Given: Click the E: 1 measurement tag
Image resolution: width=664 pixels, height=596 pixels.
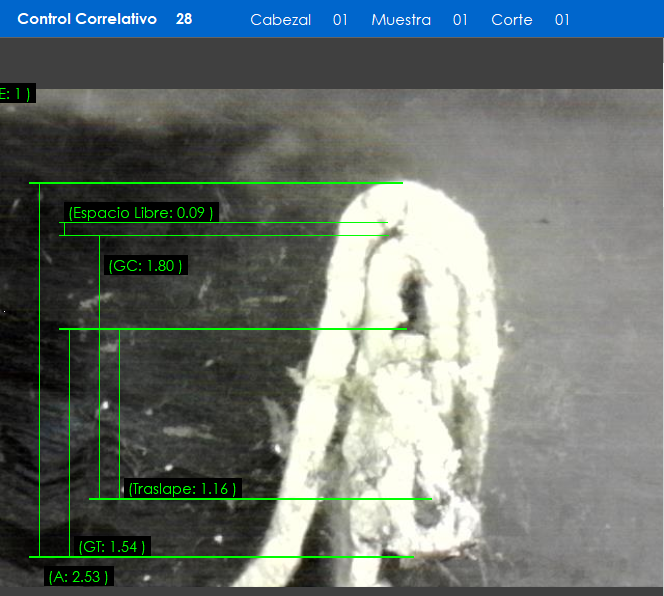Looking at the screenshot, I should click(17, 94).
